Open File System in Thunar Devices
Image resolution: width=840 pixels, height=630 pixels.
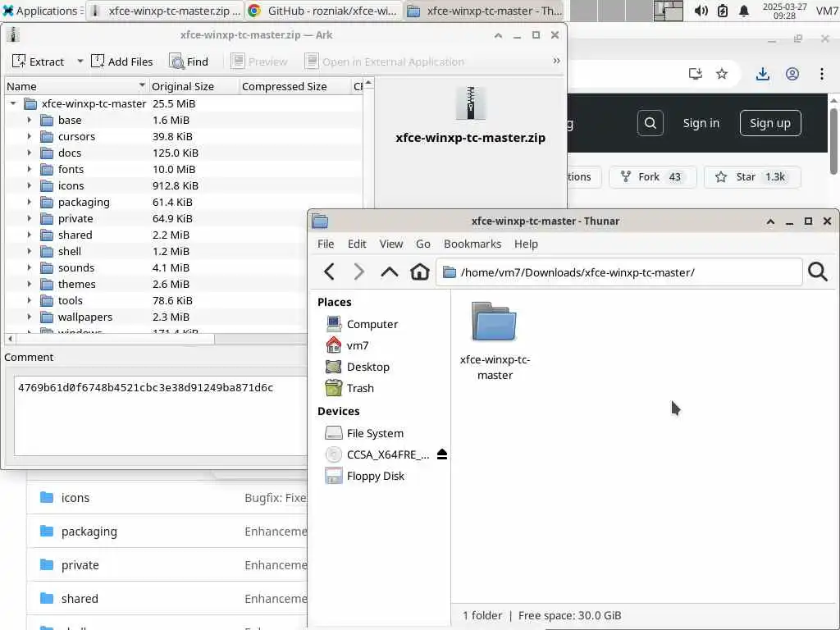[375, 433]
